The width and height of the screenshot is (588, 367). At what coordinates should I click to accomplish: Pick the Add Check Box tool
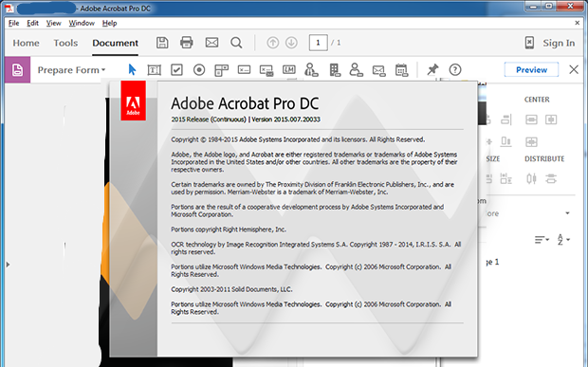coord(176,70)
